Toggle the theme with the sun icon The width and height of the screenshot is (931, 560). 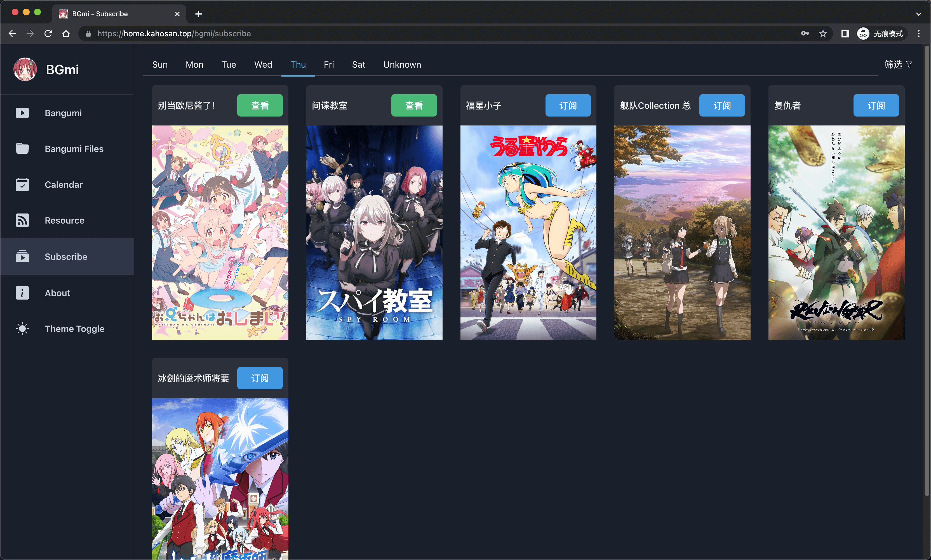click(x=22, y=329)
